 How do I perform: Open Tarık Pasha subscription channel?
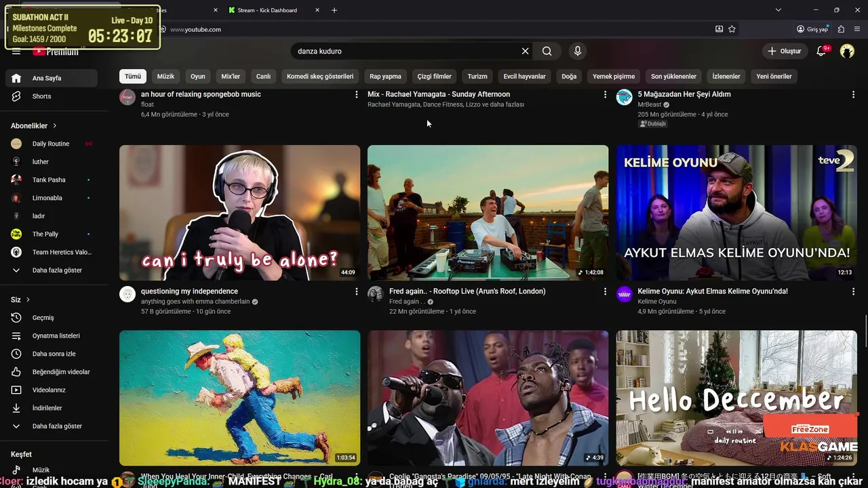click(52, 180)
